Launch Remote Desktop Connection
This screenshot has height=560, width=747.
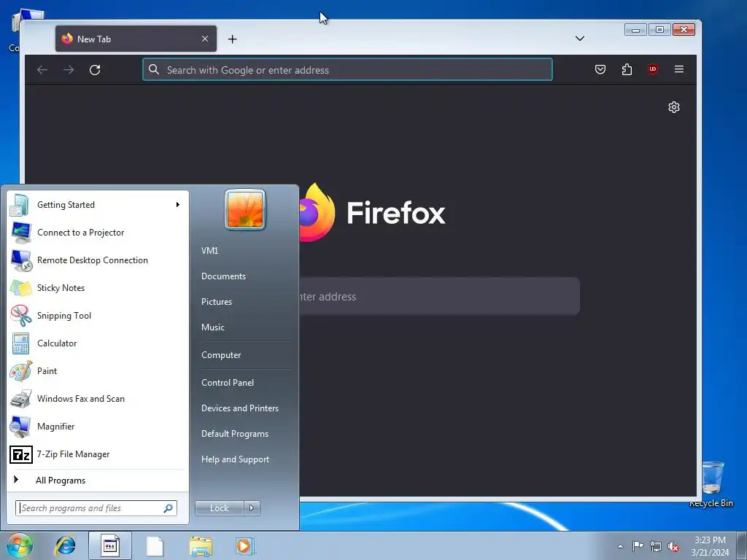tap(98, 260)
